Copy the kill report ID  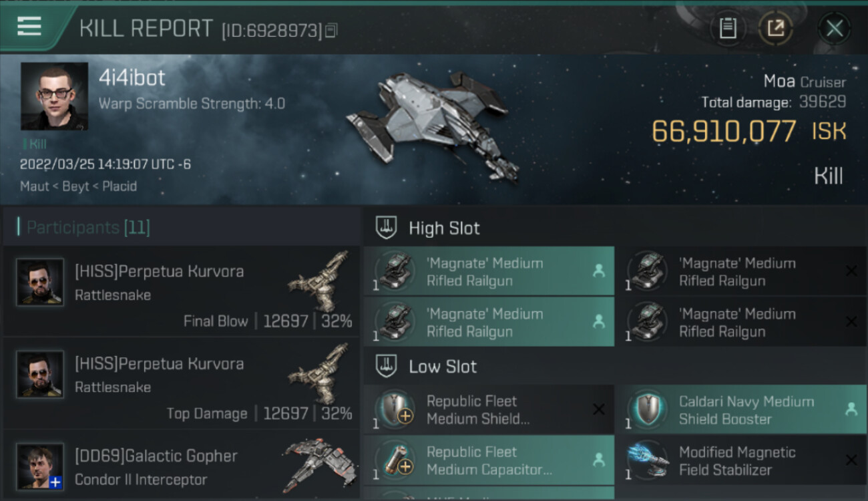(x=331, y=30)
